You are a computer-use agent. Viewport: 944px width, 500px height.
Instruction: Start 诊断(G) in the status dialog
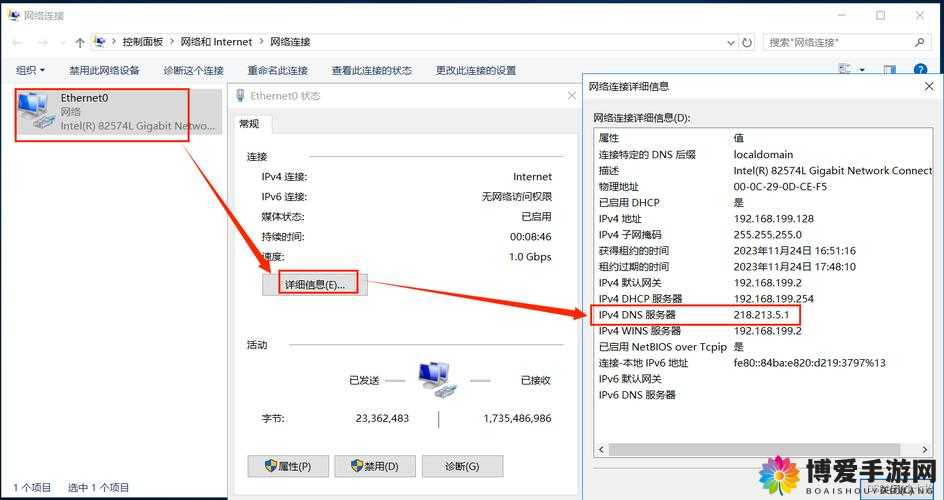[462, 466]
